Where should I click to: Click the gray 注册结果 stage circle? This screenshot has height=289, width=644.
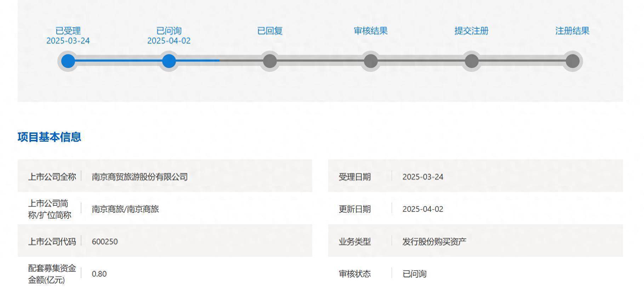point(572,61)
